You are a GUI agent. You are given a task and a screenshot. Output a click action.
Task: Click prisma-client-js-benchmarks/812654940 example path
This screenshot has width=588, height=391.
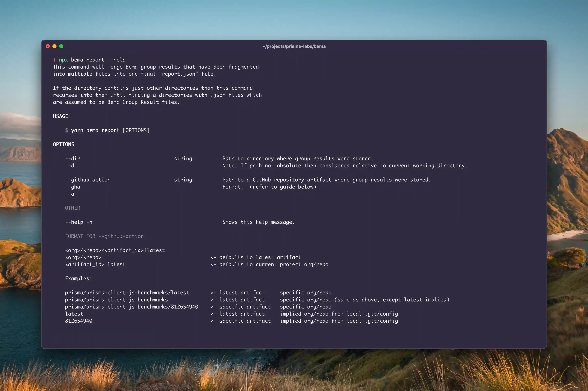(x=131, y=307)
